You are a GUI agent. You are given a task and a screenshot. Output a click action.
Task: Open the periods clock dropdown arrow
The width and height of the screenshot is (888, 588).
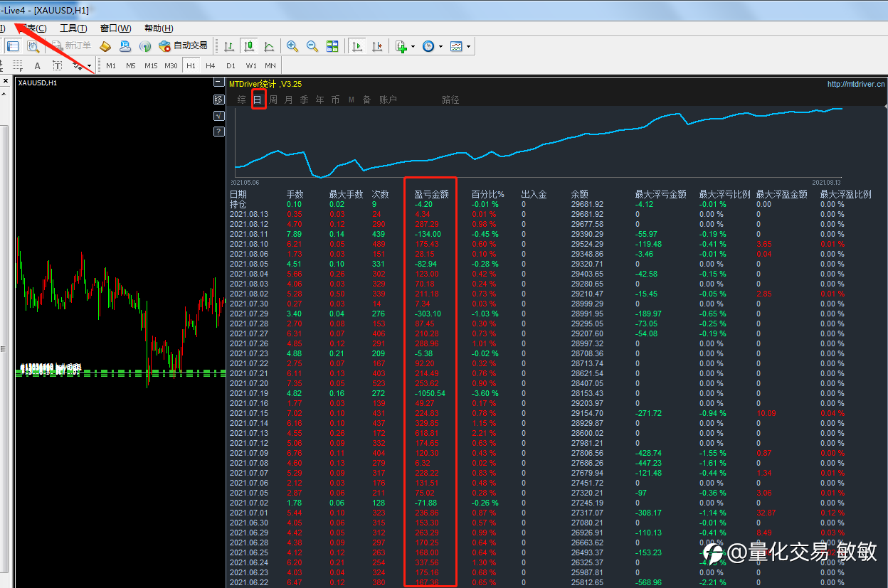pyautogui.click(x=440, y=47)
